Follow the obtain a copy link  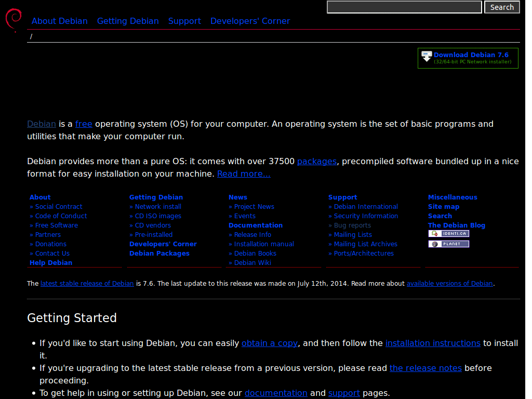(x=269, y=343)
